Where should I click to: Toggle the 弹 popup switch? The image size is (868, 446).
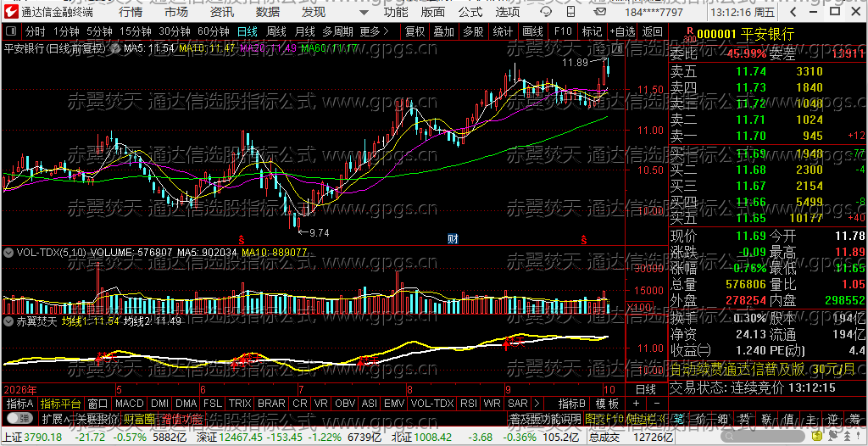19,418
